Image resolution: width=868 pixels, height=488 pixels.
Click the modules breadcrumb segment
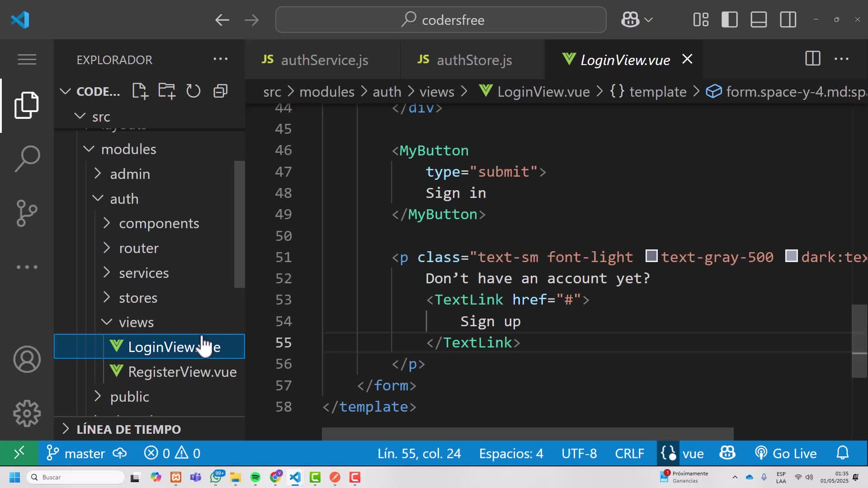327,92
